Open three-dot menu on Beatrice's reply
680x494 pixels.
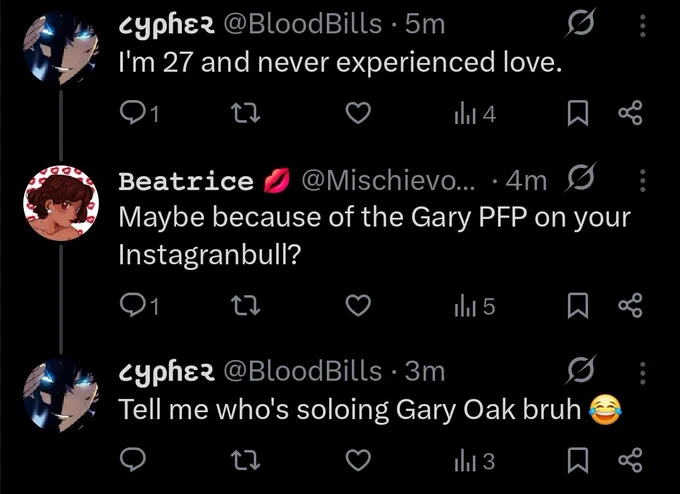pyautogui.click(x=643, y=180)
